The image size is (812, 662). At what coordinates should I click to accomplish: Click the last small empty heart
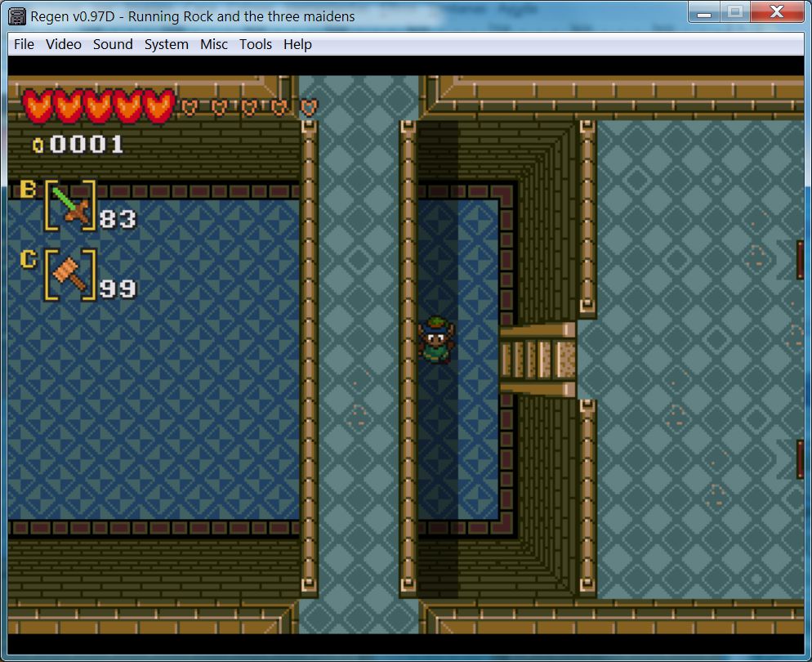click(308, 107)
